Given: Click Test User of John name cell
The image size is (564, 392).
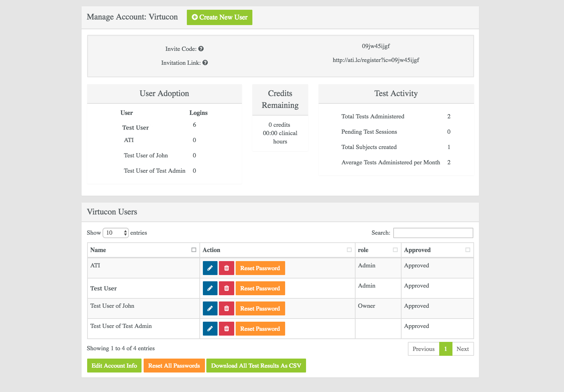Looking at the screenshot, I should 143,308.
